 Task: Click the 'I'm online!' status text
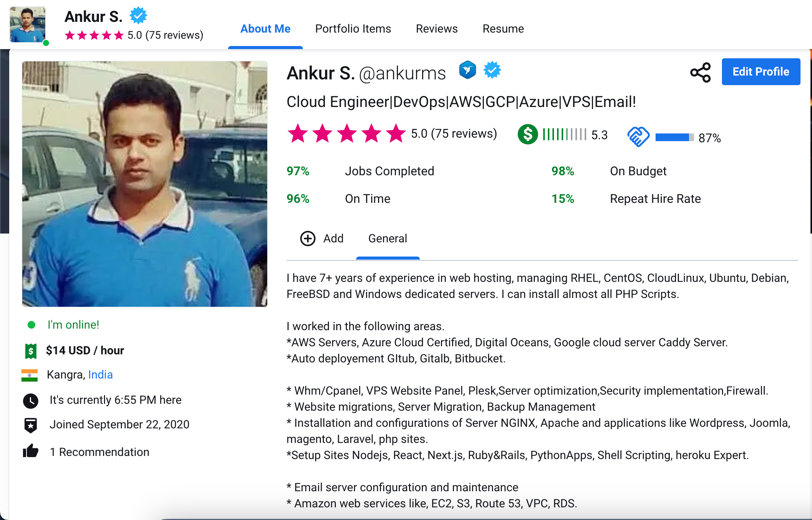click(x=73, y=325)
